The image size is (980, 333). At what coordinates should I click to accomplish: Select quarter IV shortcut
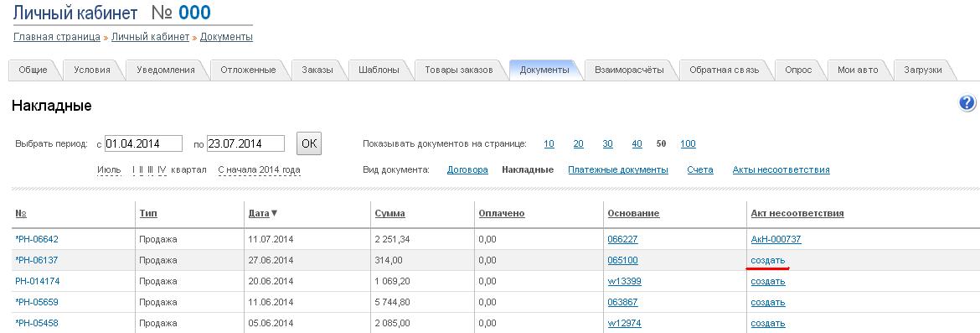[162, 169]
